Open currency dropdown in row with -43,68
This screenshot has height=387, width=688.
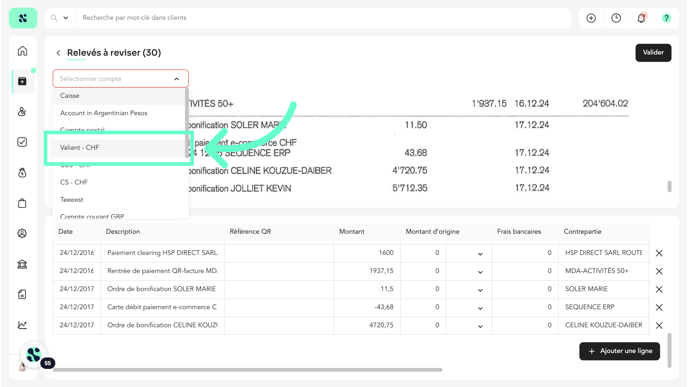click(x=480, y=308)
